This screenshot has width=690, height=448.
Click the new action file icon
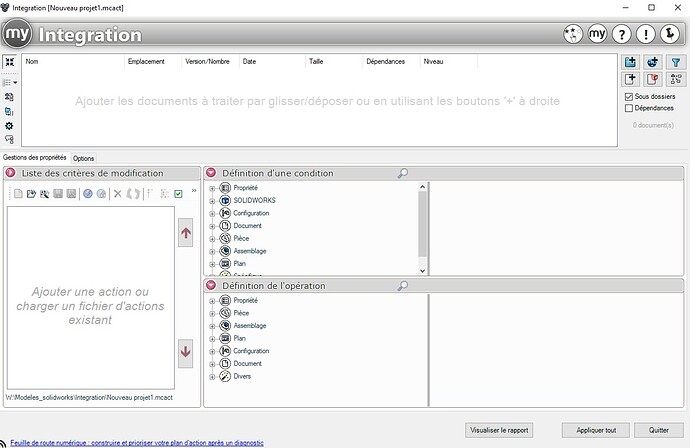pyautogui.click(x=17, y=193)
